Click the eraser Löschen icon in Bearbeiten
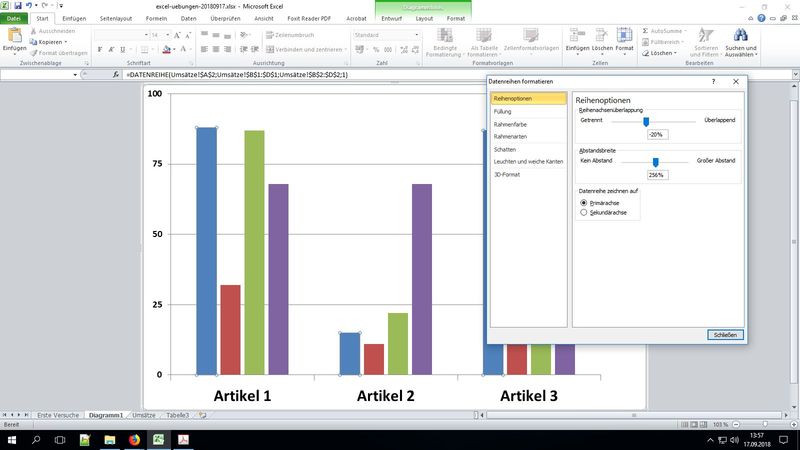 (645, 53)
